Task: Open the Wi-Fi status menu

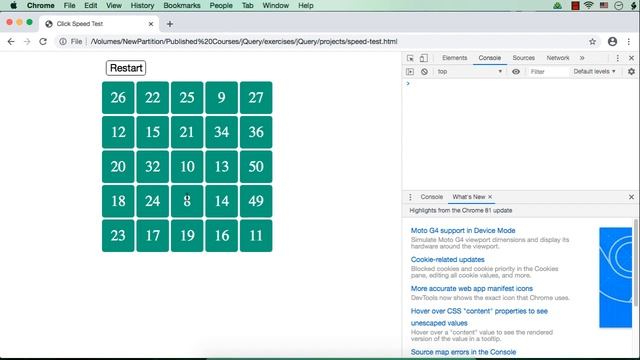Action: pos(589,5)
